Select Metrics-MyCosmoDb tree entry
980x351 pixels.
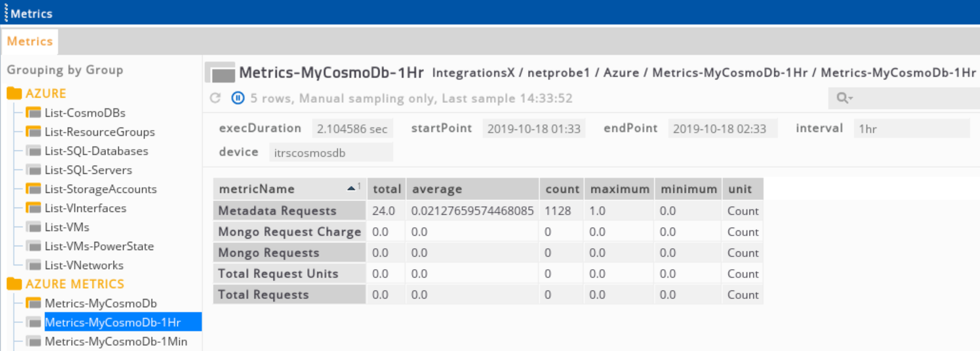coord(100,303)
